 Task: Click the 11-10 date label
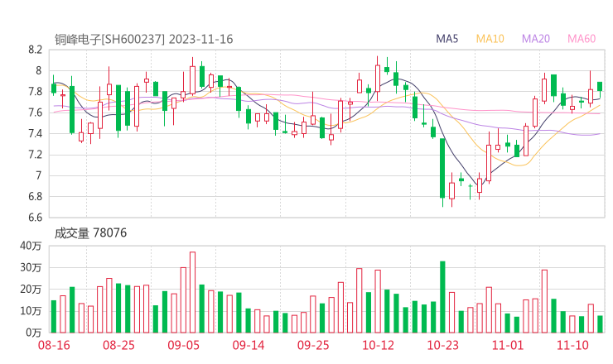[x=572, y=344]
